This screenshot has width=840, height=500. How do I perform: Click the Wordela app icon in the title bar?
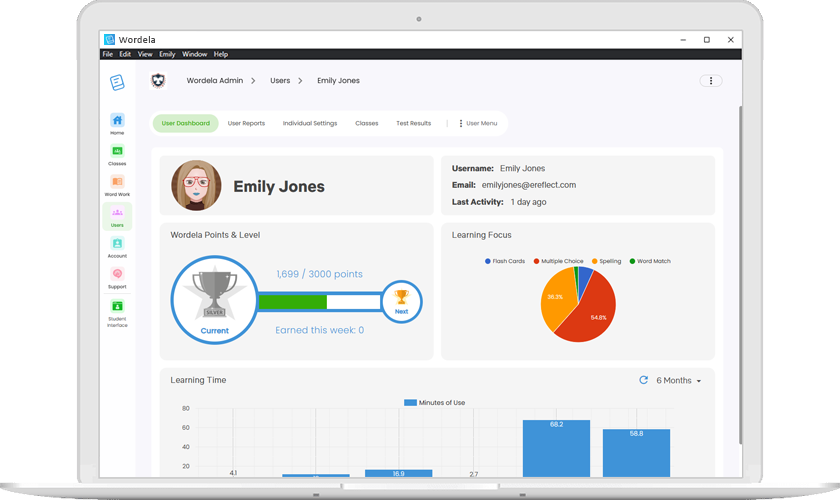click(x=109, y=39)
